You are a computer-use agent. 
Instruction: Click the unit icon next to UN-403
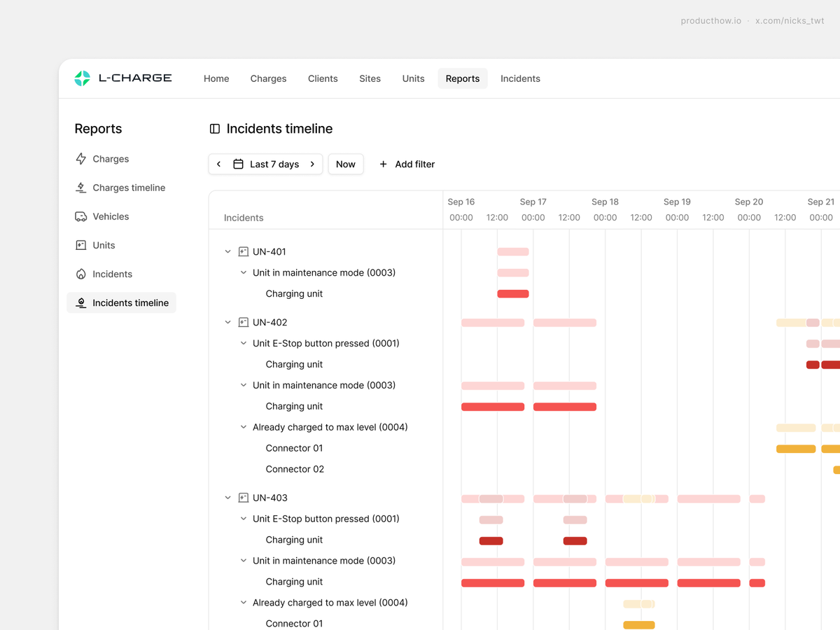tap(244, 498)
